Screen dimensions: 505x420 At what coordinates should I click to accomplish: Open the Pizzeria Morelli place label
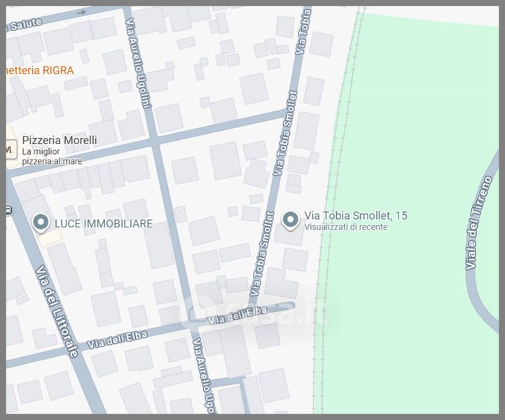(x=60, y=140)
